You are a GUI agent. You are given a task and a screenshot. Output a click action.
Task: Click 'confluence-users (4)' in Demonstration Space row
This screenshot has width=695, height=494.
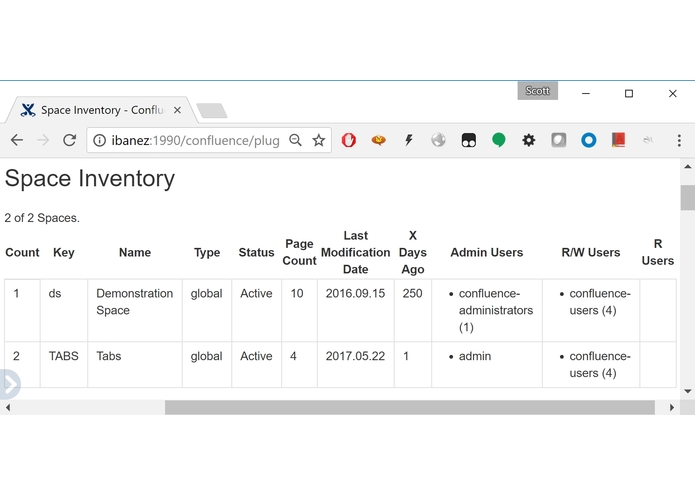click(x=600, y=302)
